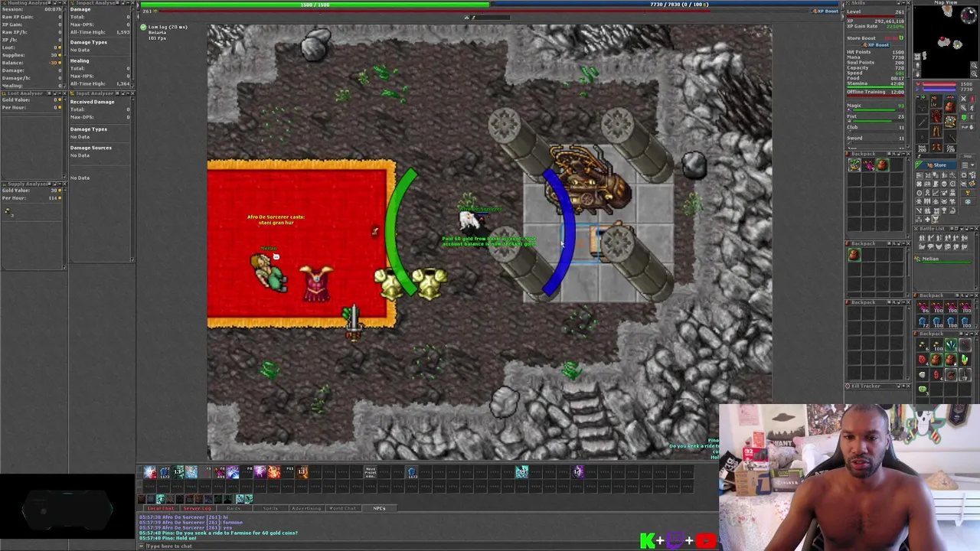The height and width of the screenshot is (551, 980).
Task: Click the blue mana bar in sidebar
Action: (x=939, y=90)
